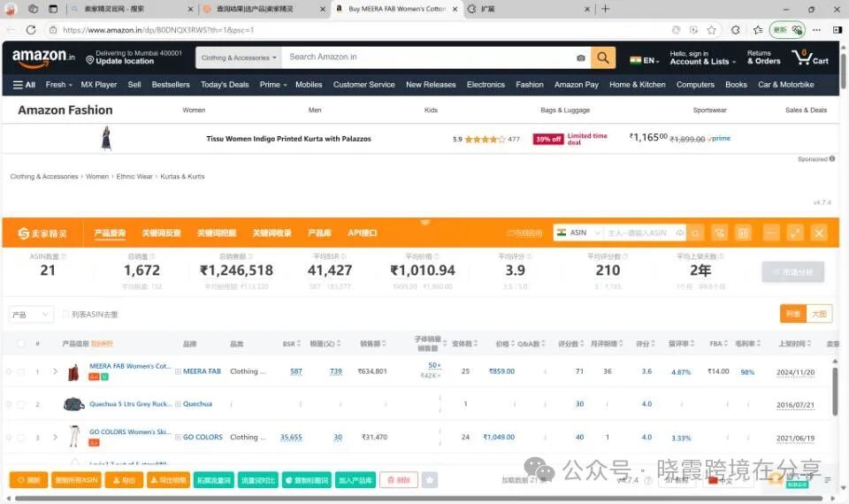Minimize the orange seller-tool panel

pyautogui.click(x=771, y=233)
